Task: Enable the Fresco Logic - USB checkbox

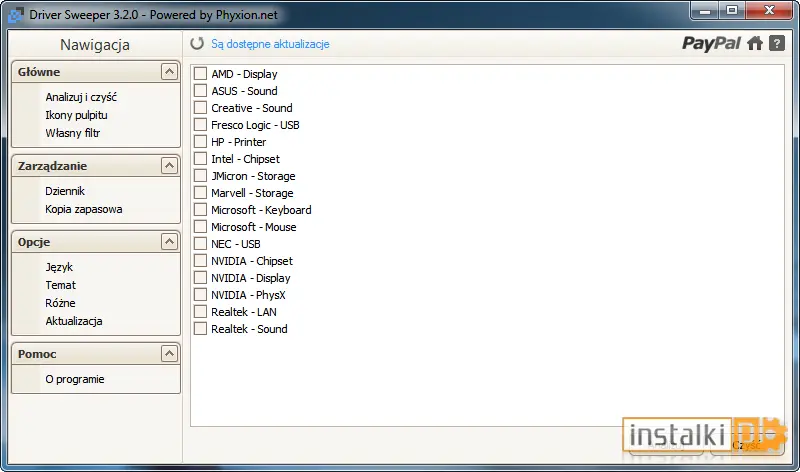Action: [x=201, y=125]
